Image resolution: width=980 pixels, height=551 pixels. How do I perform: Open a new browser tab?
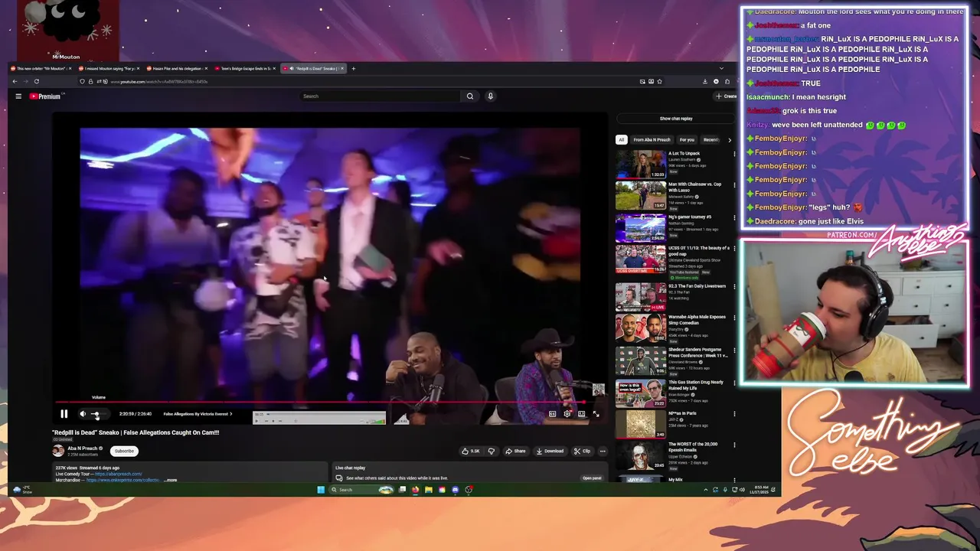point(353,68)
